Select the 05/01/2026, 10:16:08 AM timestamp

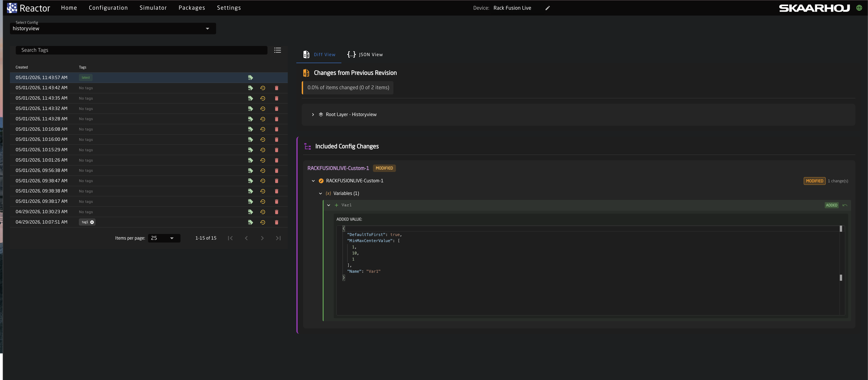point(41,129)
